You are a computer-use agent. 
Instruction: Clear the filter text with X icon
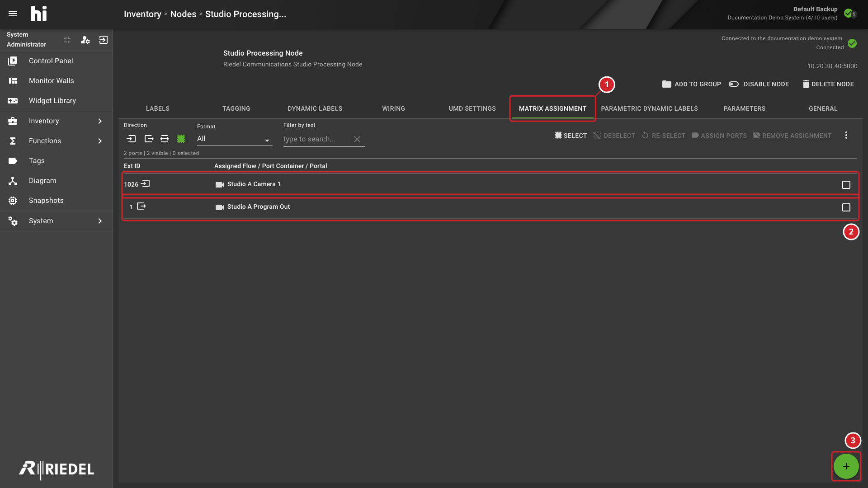tap(357, 139)
